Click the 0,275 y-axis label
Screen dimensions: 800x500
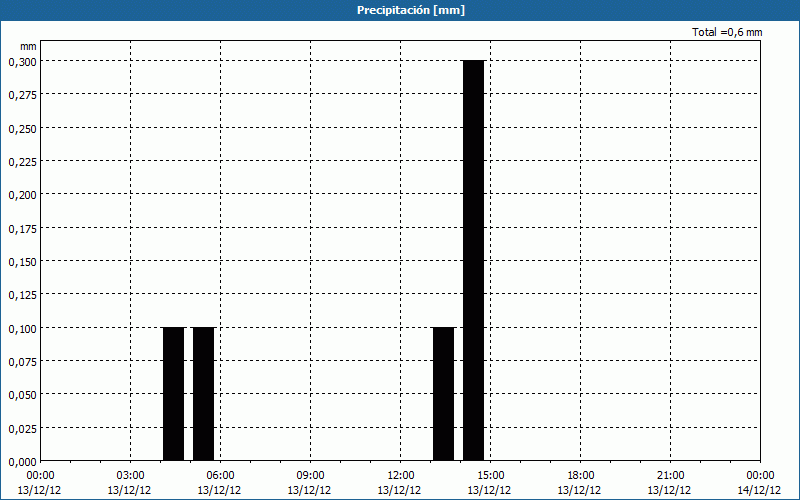(x=22, y=95)
